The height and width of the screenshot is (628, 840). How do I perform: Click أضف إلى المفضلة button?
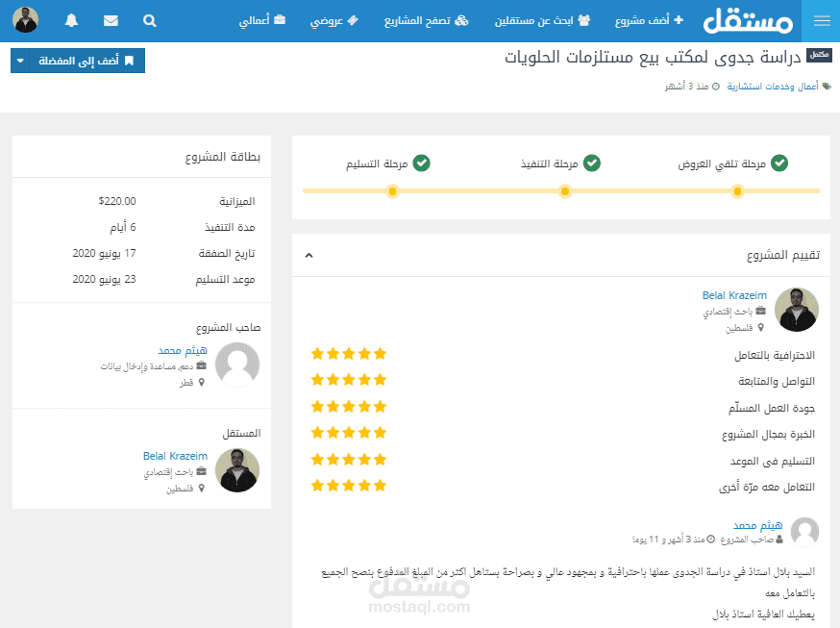(86, 61)
